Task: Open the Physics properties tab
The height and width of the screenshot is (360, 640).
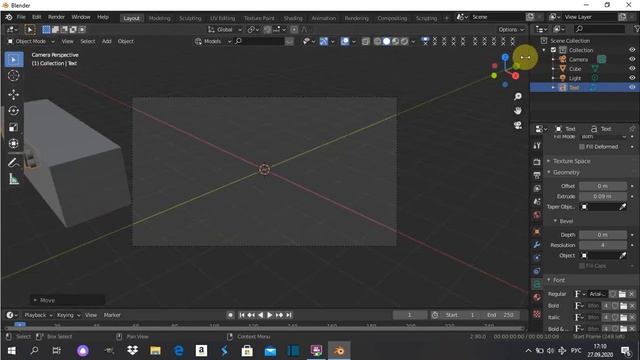Action: pos(537,258)
